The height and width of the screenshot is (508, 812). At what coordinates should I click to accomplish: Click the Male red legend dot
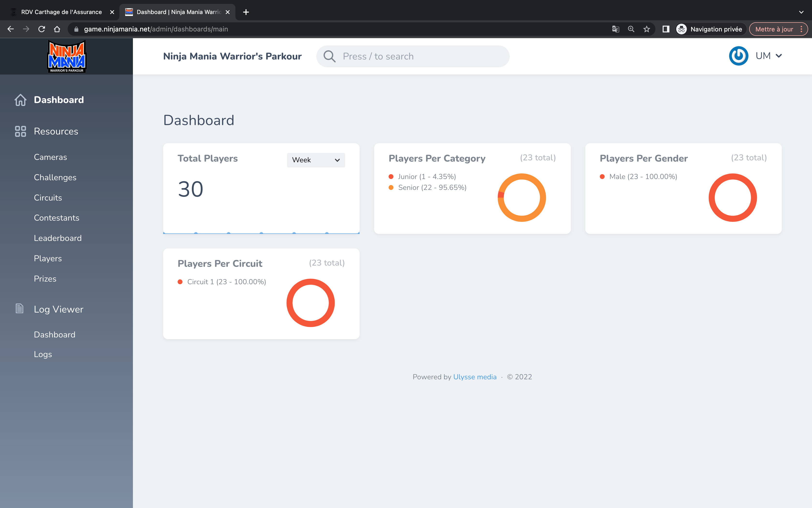coord(602,177)
